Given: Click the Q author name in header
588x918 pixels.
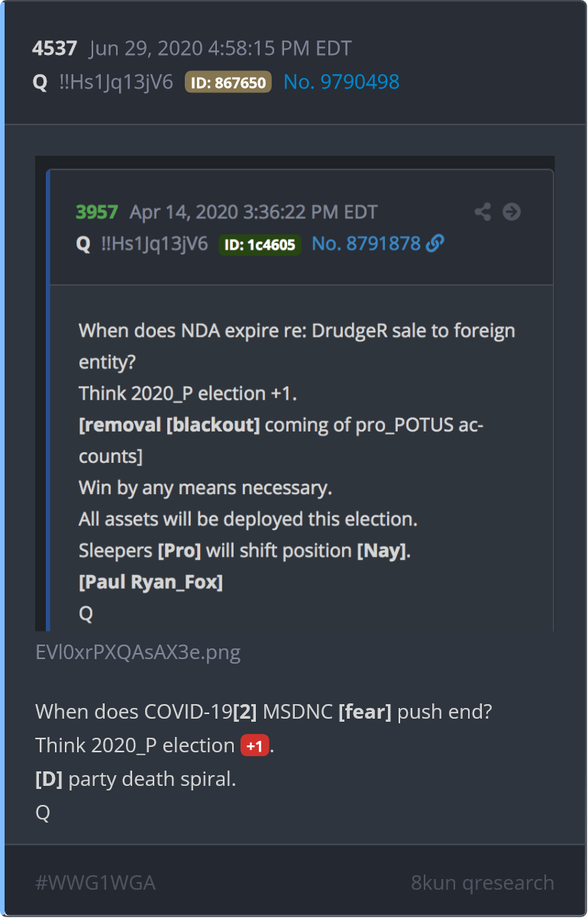Looking at the screenshot, I should point(40,82).
